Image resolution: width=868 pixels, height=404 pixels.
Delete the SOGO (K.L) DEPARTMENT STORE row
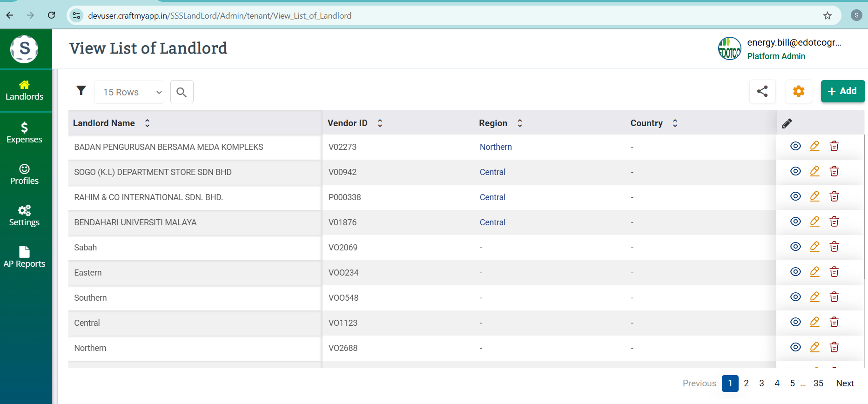coord(834,171)
